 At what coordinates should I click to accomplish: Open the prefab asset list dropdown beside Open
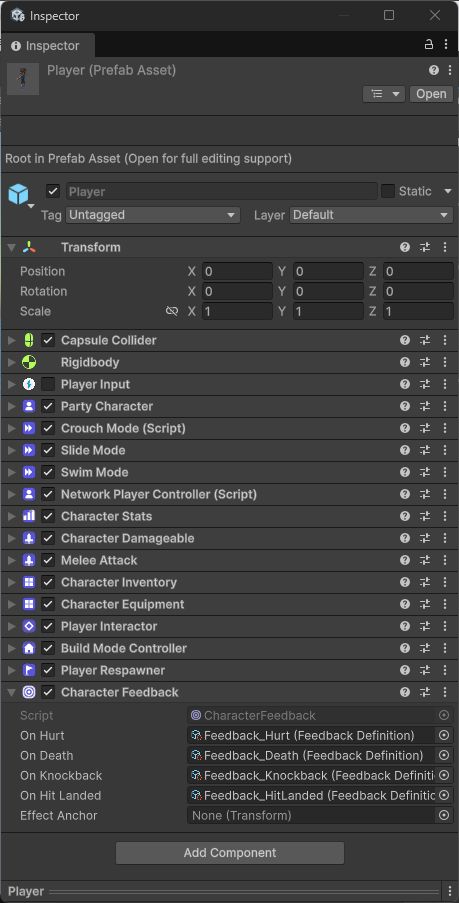pyautogui.click(x=384, y=94)
